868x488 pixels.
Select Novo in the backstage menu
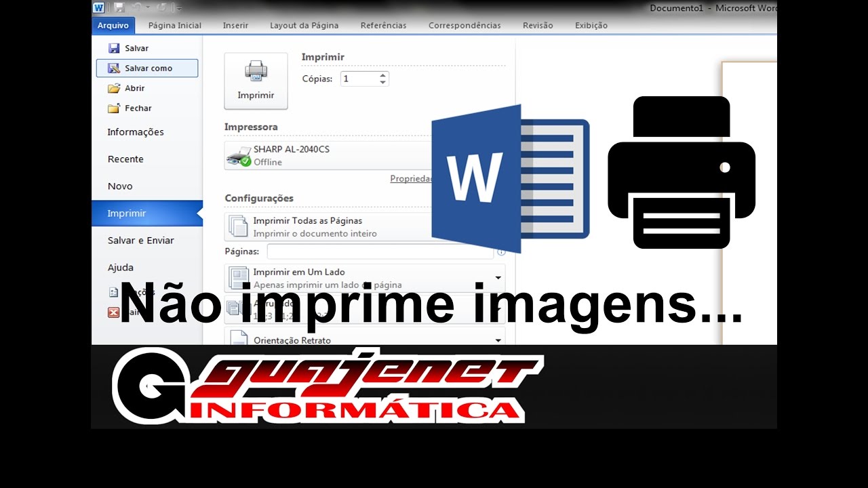pos(120,186)
